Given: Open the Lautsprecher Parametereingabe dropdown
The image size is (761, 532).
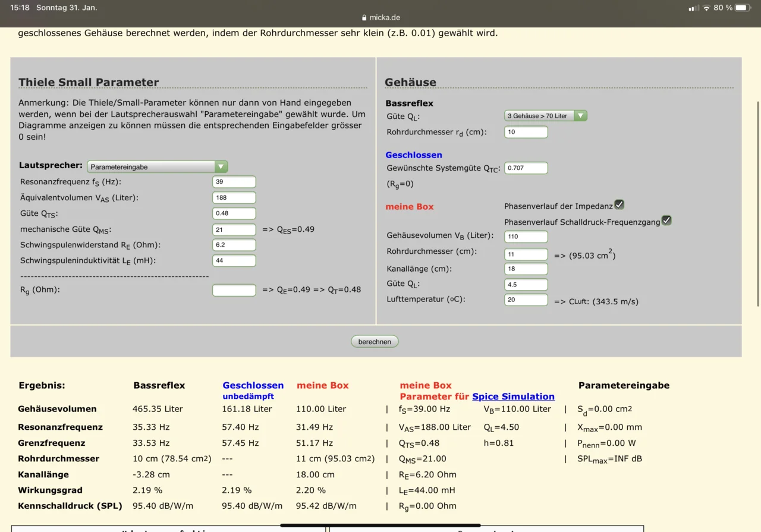Looking at the screenshot, I should (157, 167).
